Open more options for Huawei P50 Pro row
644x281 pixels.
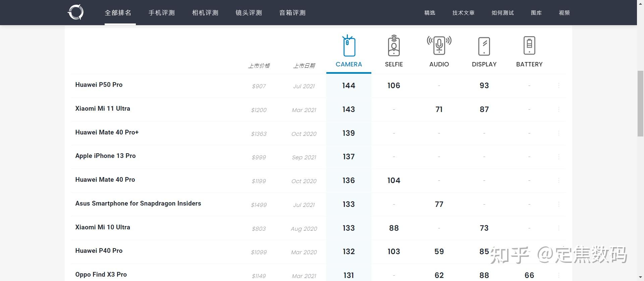click(x=558, y=86)
